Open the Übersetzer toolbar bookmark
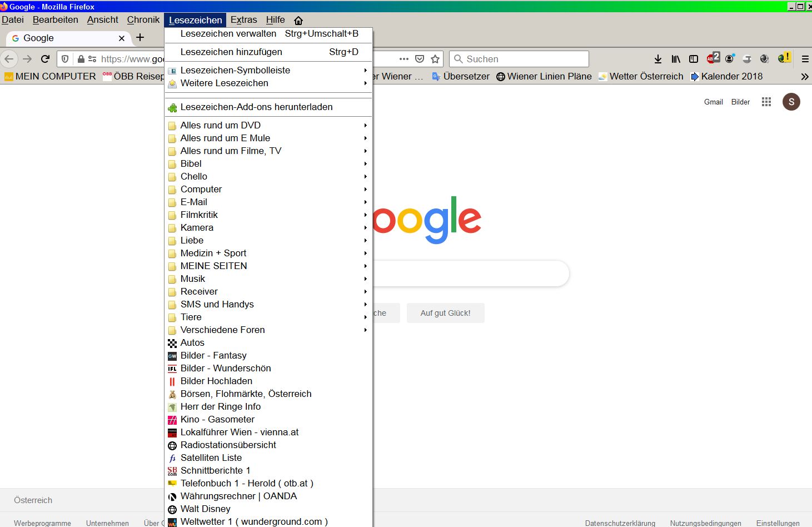The width and height of the screenshot is (812, 527). (x=461, y=77)
